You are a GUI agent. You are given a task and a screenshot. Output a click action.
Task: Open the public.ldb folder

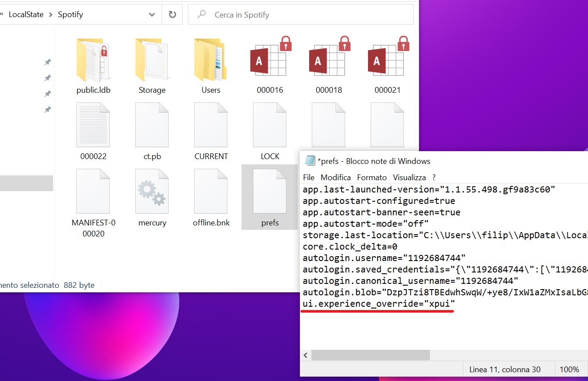pyautogui.click(x=93, y=65)
